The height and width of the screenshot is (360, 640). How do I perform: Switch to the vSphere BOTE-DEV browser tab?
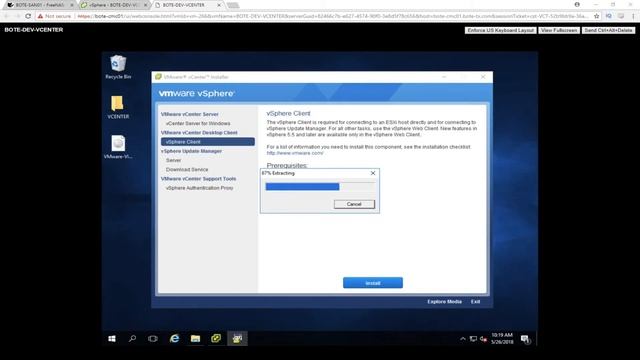(113, 5)
